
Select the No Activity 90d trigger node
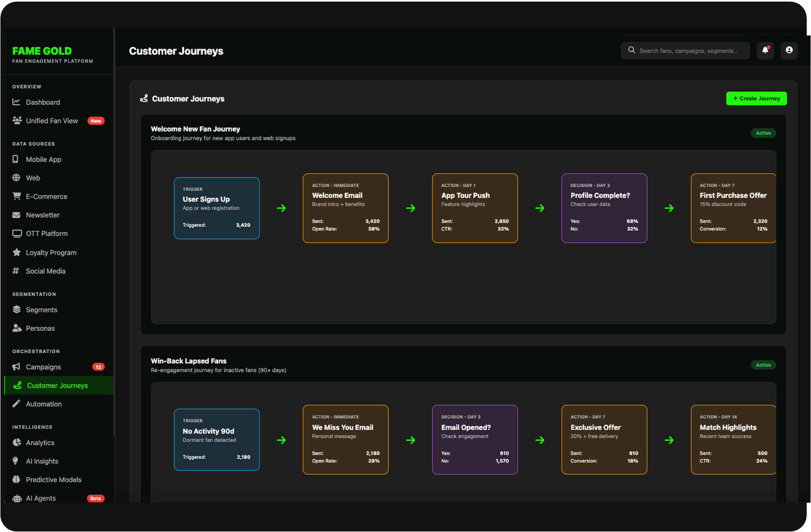217,440
